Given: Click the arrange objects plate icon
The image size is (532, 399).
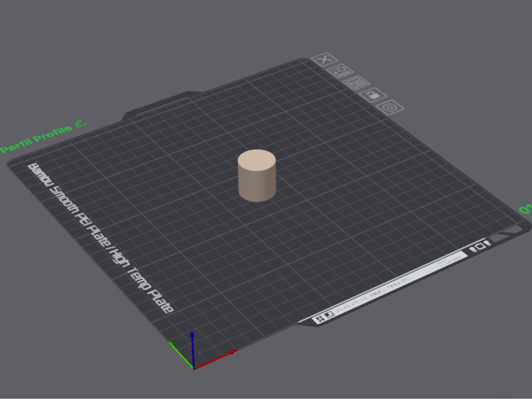Looking at the screenshot, I should [x=356, y=83].
